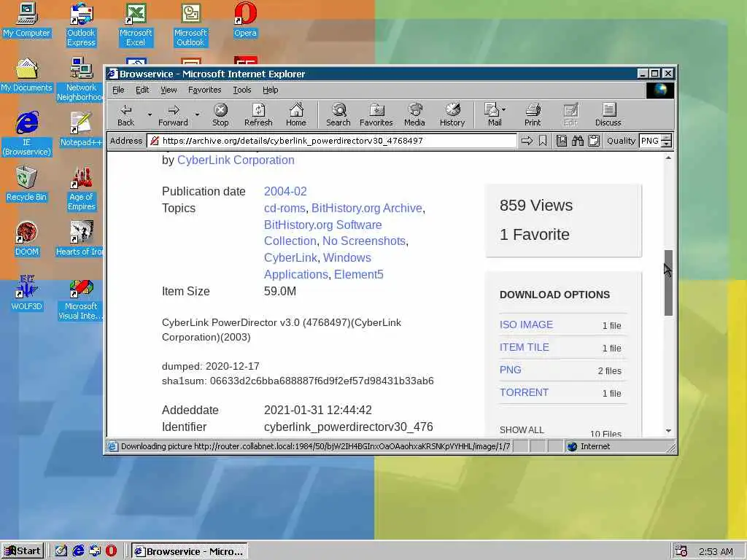Open the Back button history dropdown arrow

click(150, 114)
